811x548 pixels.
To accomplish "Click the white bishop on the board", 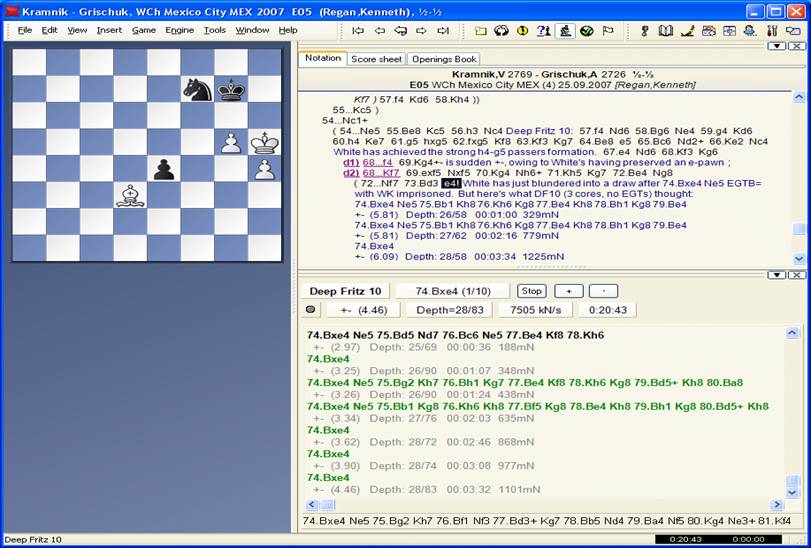I will [130, 195].
